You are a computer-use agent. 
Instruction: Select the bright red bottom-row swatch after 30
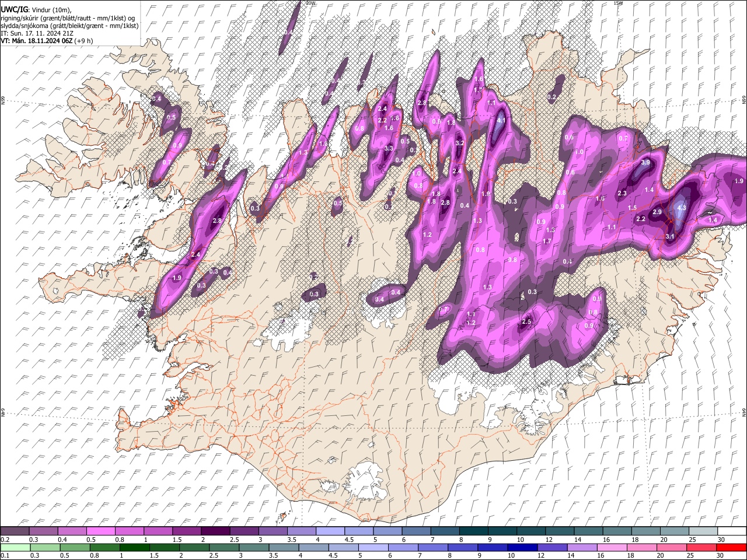[x=731, y=548]
